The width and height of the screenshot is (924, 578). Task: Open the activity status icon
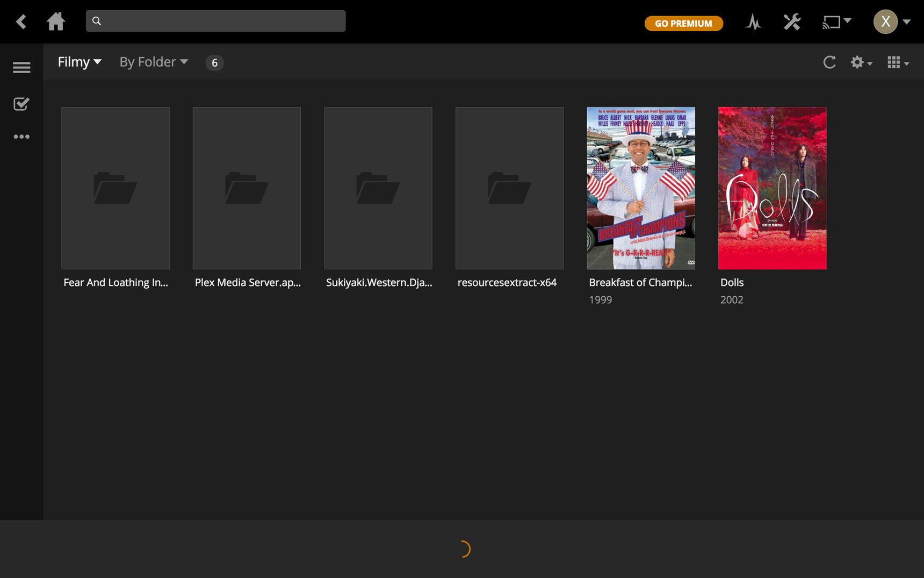pyautogui.click(x=753, y=22)
